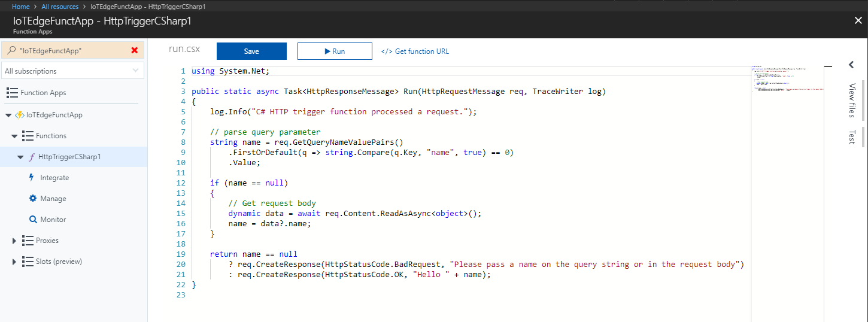Click the Functions list icon
Viewport: 868px width, 322px height.
tap(28, 136)
